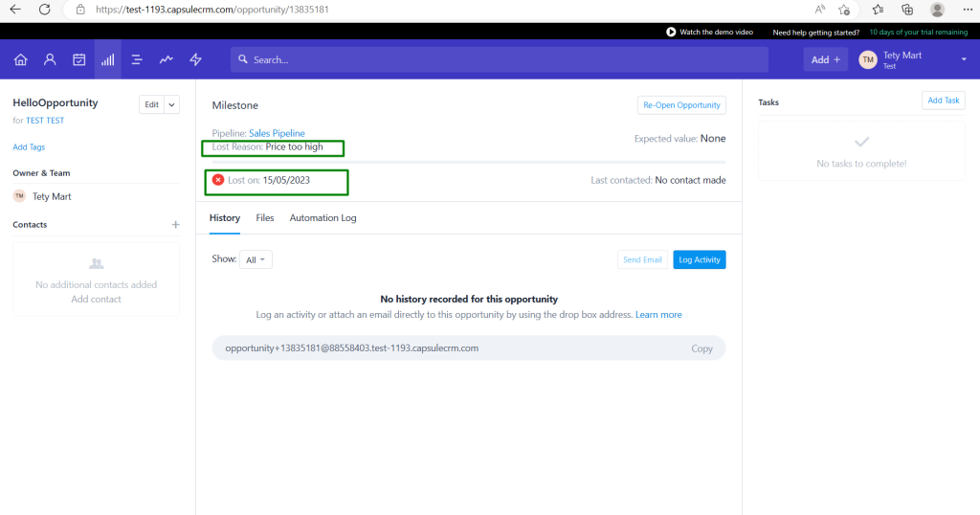Image resolution: width=980 pixels, height=515 pixels.
Task: Open the Sales Pipeline link
Action: [277, 133]
